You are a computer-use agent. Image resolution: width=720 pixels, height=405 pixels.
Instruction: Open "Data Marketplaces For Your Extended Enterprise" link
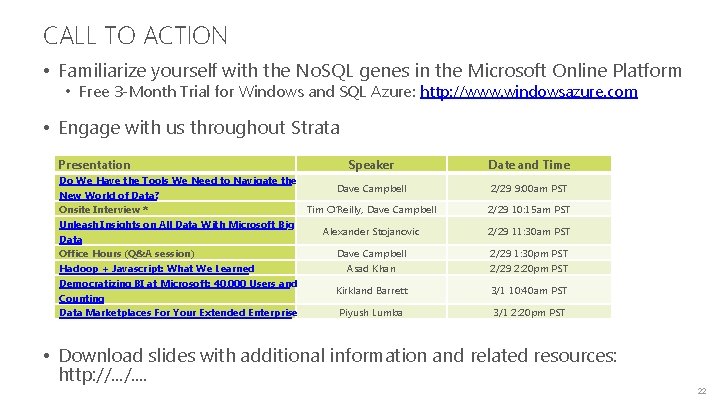coord(178,313)
